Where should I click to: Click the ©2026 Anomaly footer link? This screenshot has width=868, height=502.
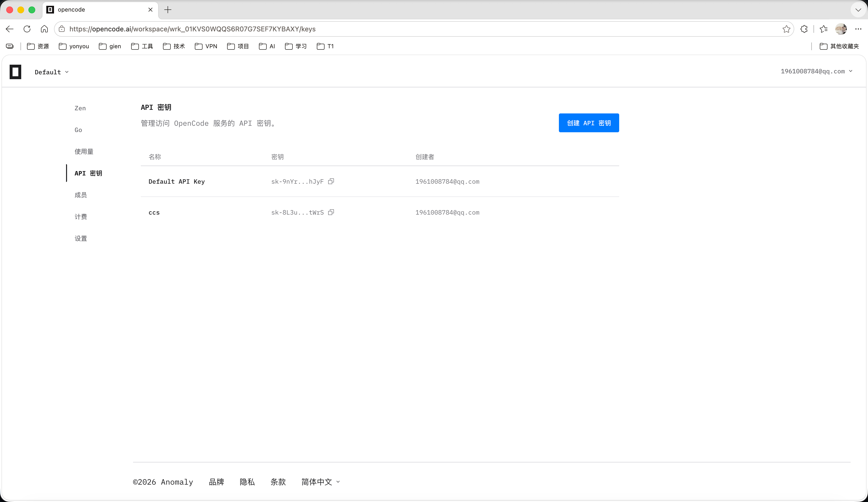(x=163, y=482)
